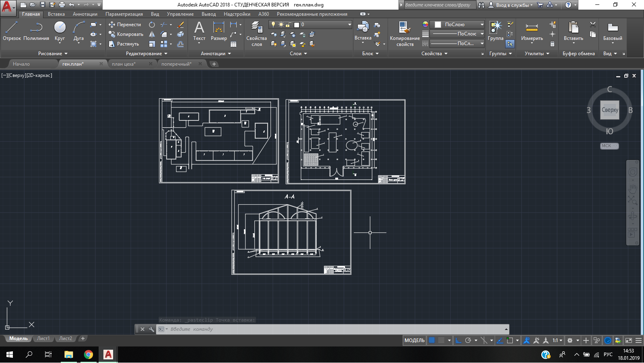Expand the Утилиты panel

coord(537,54)
